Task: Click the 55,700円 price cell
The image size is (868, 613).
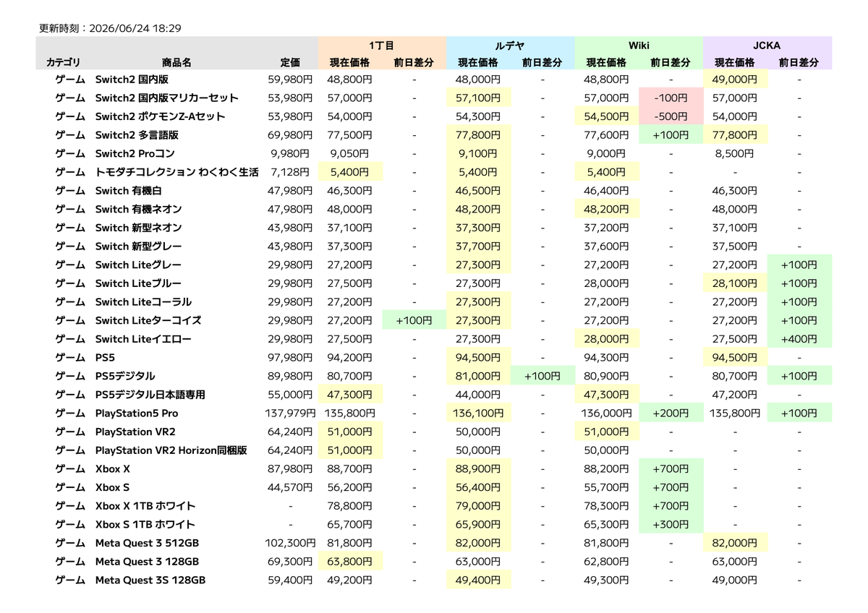Action: coord(607,487)
